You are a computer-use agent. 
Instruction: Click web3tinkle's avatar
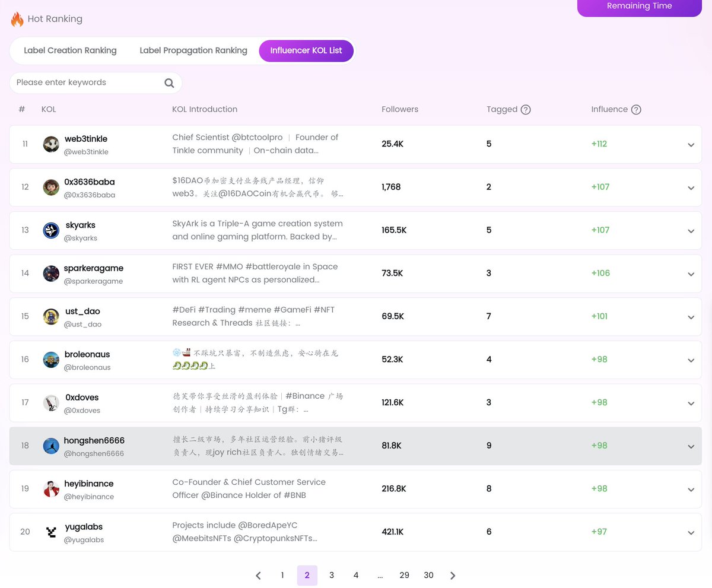point(51,144)
